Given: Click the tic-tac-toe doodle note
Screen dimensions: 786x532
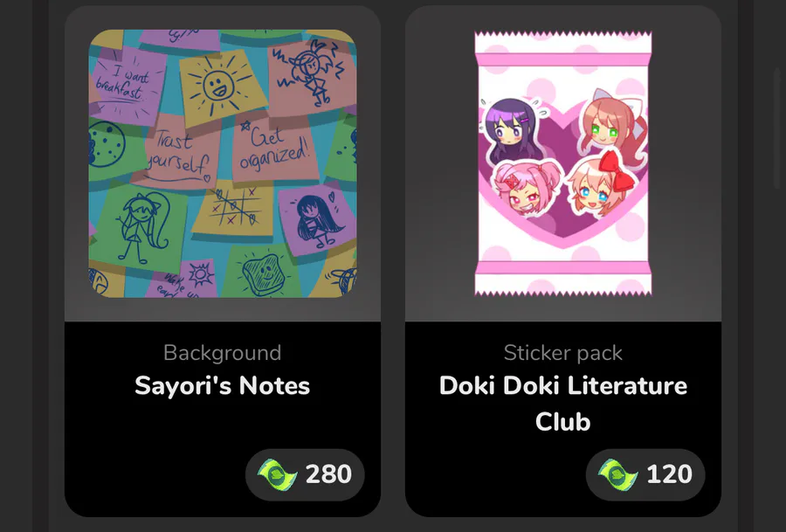Looking at the screenshot, I should coord(233,209).
